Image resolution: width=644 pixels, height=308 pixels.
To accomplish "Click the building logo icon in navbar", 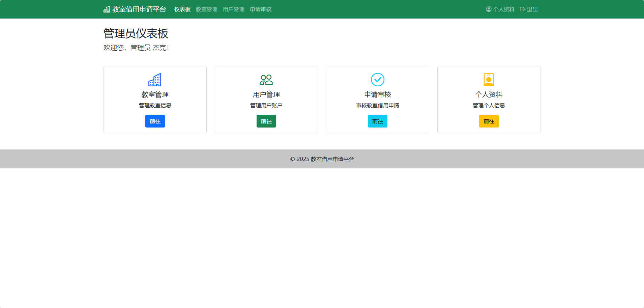I will pyautogui.click(x=107, y=9).
